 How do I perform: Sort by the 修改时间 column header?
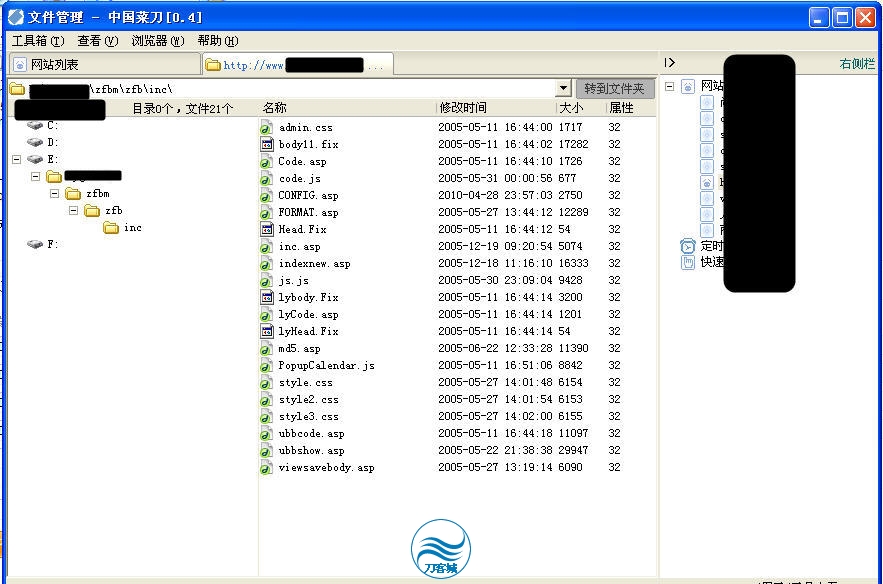coord(497,108)
